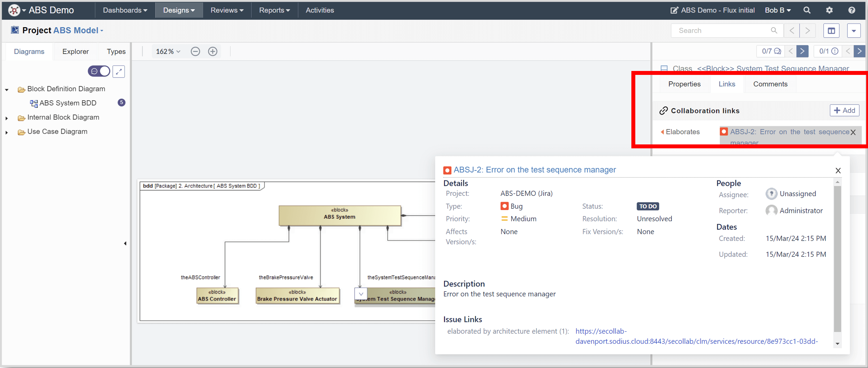The width and height of the screenshot is (868, 368).
Task: Click the fullscreen expand icon above the diagram tree
Action: (118, 71)
